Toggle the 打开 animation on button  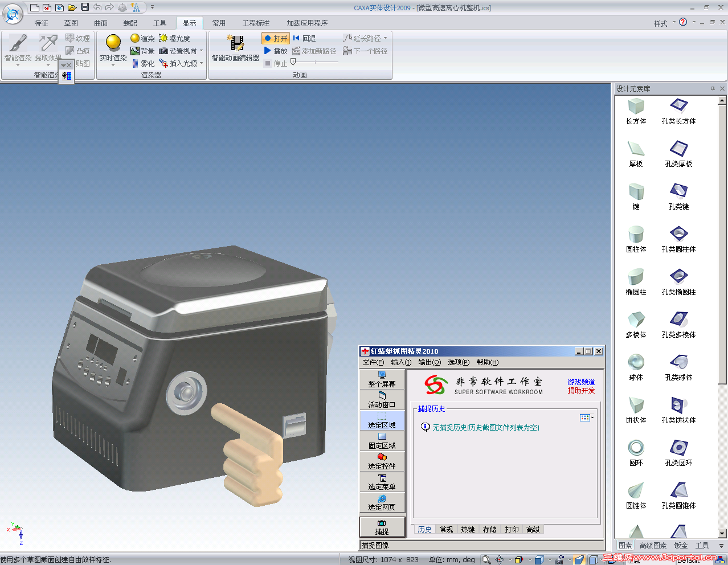pos(276,38)
